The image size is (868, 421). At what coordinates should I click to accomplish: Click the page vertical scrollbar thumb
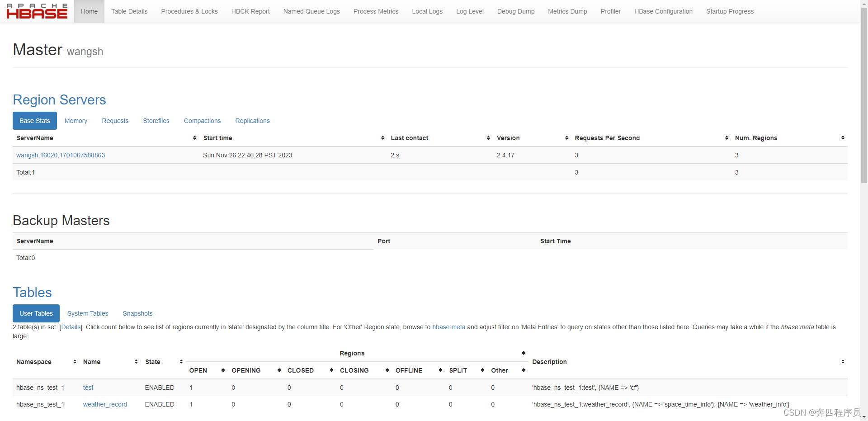coord(864,95)
